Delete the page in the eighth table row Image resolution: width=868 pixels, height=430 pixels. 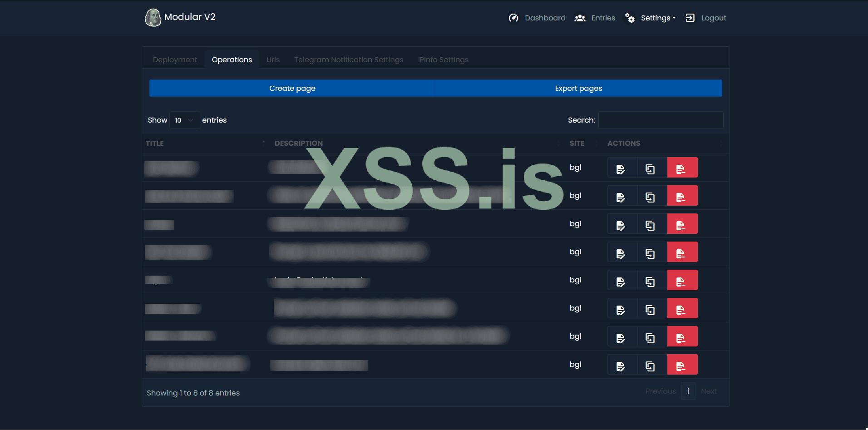[682, 365]
